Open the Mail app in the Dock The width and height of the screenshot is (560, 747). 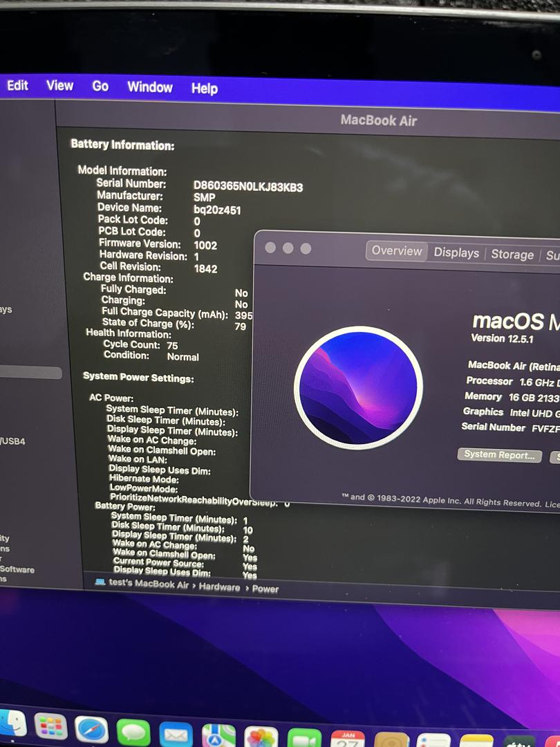pos(176,735)
